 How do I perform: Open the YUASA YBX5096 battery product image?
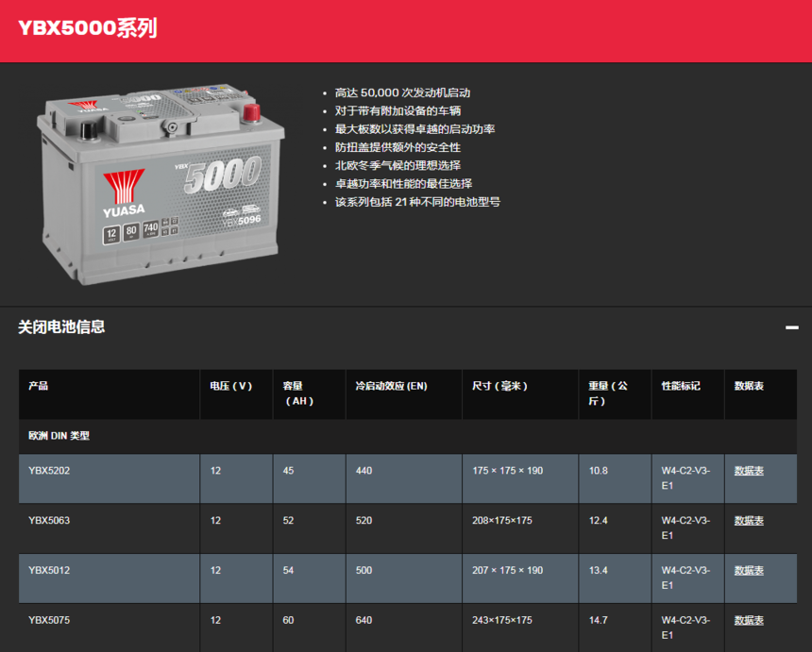pos(161,184)
